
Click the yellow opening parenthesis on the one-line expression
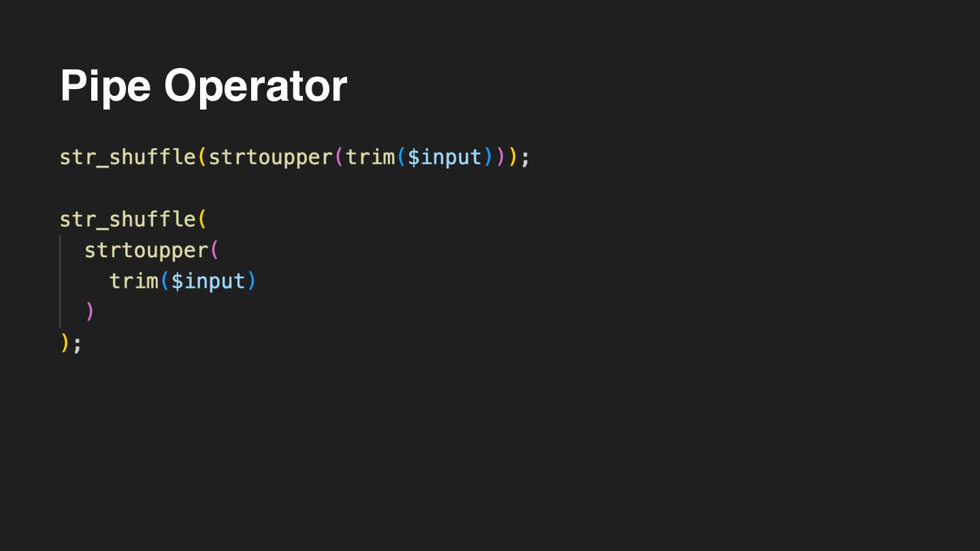coord(202,157)
